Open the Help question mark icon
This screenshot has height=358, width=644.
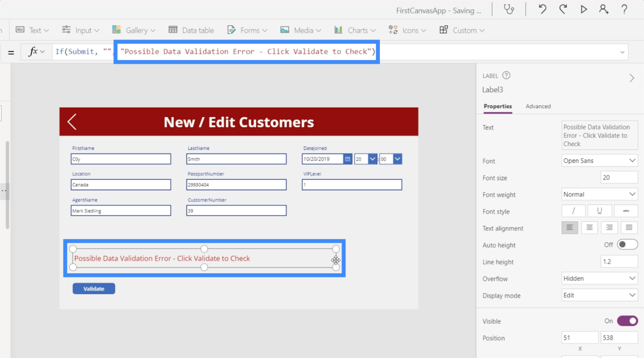click(x=624, y=9)
